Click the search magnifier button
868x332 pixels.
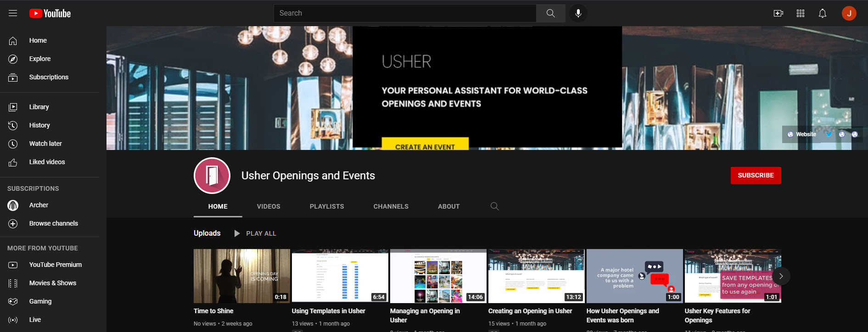[x=550, y=13]
